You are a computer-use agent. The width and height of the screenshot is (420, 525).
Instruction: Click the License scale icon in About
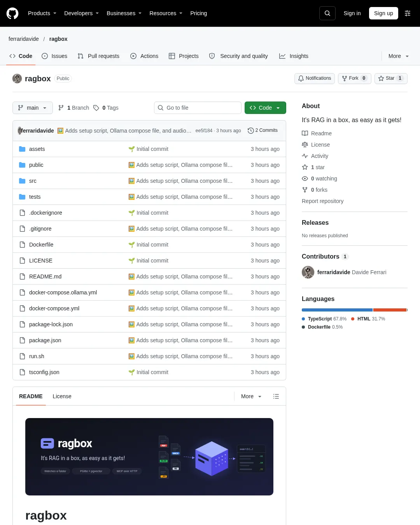pos(305,145)
